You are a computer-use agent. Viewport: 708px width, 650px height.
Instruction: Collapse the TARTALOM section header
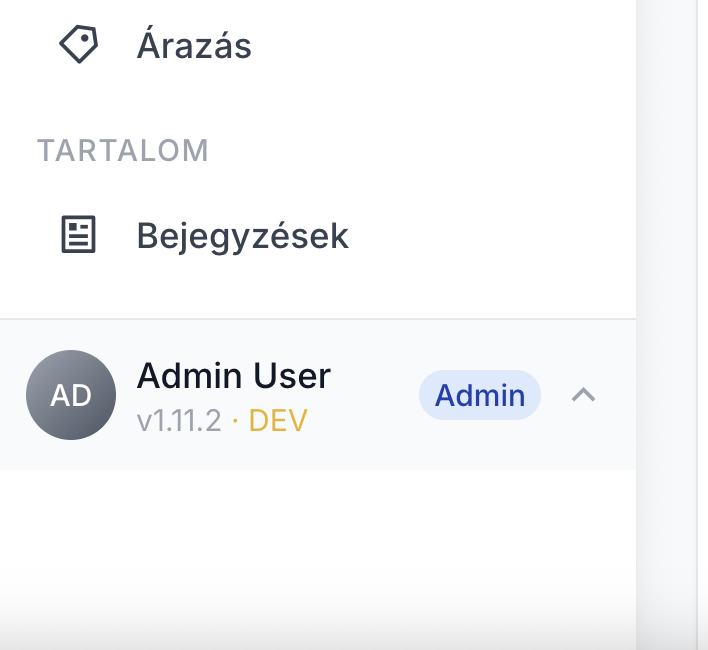point(122,150)
